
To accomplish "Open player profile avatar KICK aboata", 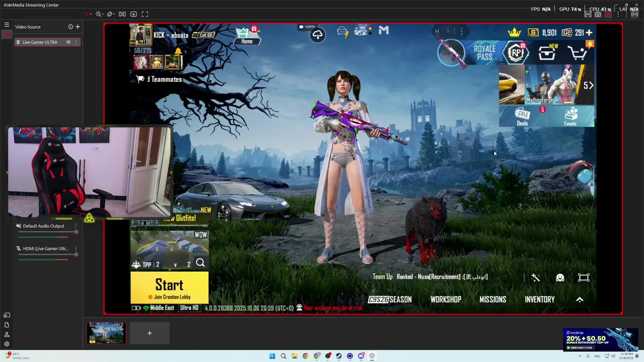I will (x=141, y=35).
